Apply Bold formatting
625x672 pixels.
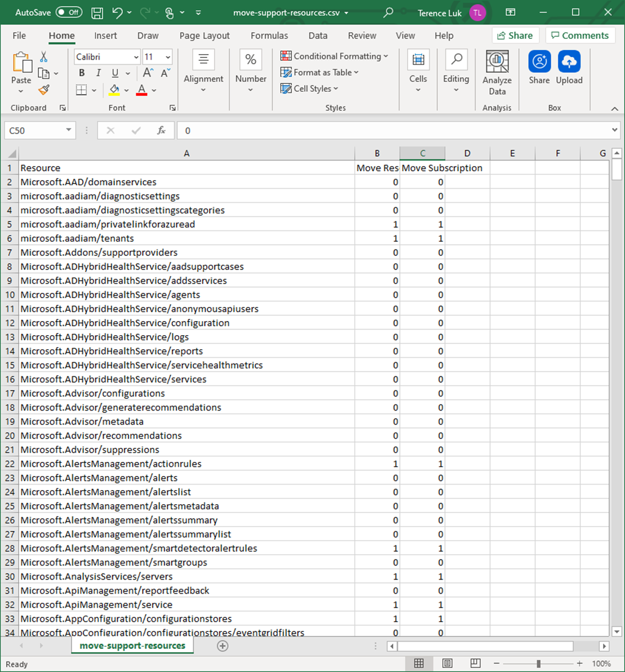pyautogui.click(x=82, y=73)
